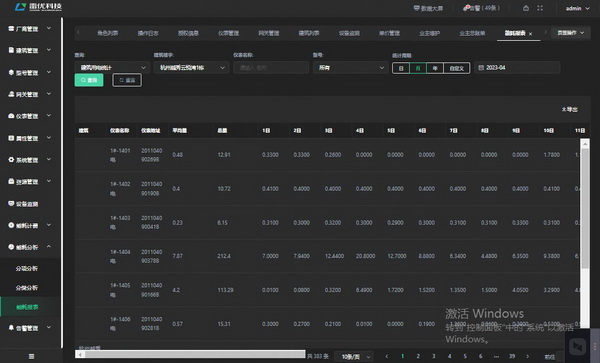Switch to the 角色列表 tab

tap(108, 33)
